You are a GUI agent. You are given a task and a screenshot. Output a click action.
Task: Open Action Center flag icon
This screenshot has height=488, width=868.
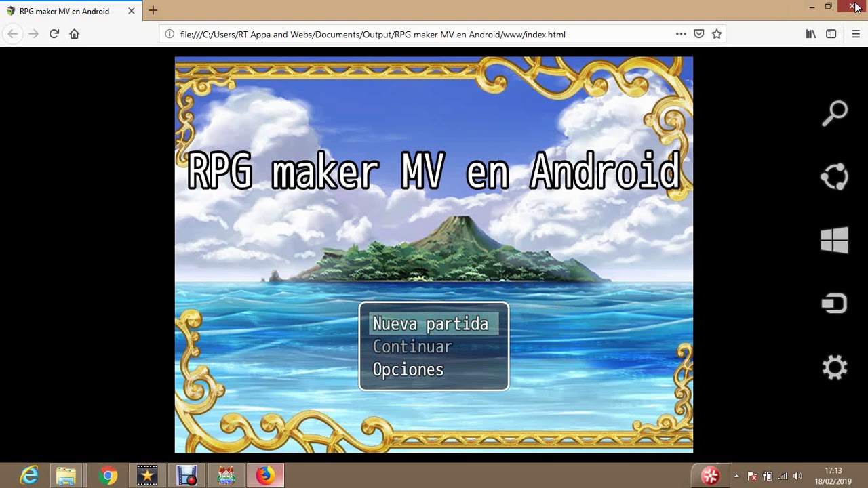pos(752,476)
